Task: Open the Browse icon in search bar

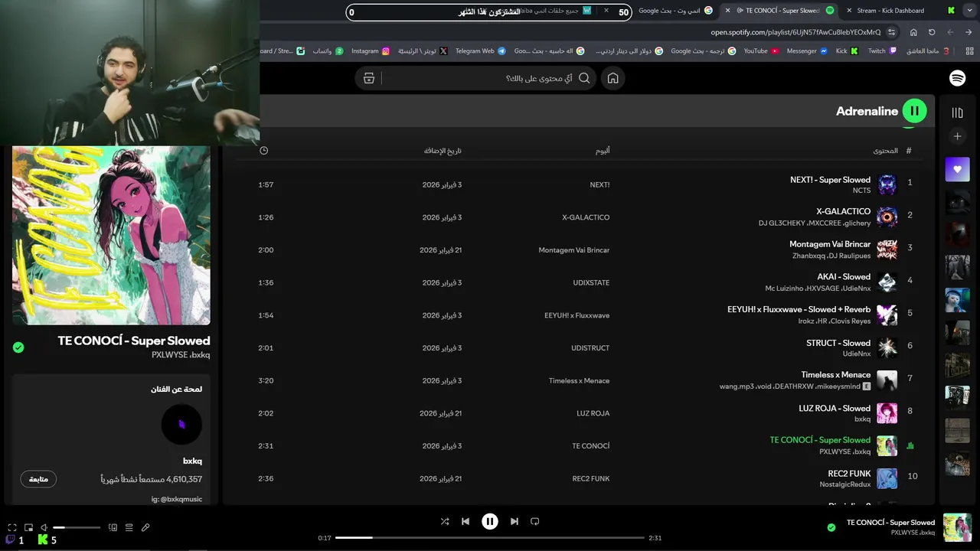Action: tap(369, 78)
